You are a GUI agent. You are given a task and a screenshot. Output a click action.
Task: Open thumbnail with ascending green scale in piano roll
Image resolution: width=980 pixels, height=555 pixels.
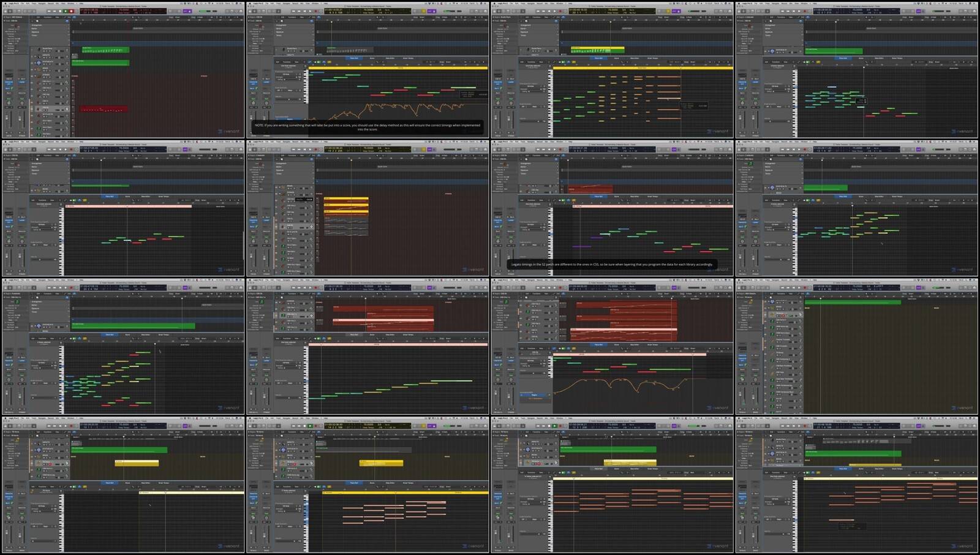click(367, 346)
